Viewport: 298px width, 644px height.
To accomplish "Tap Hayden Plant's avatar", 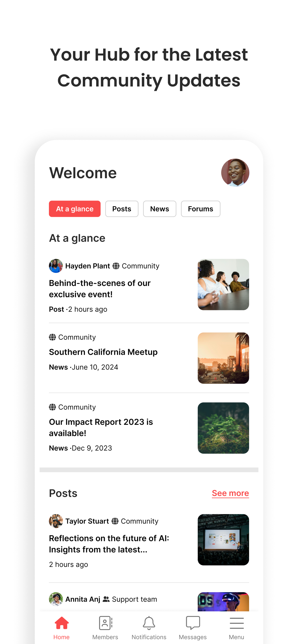I will 56,266.
